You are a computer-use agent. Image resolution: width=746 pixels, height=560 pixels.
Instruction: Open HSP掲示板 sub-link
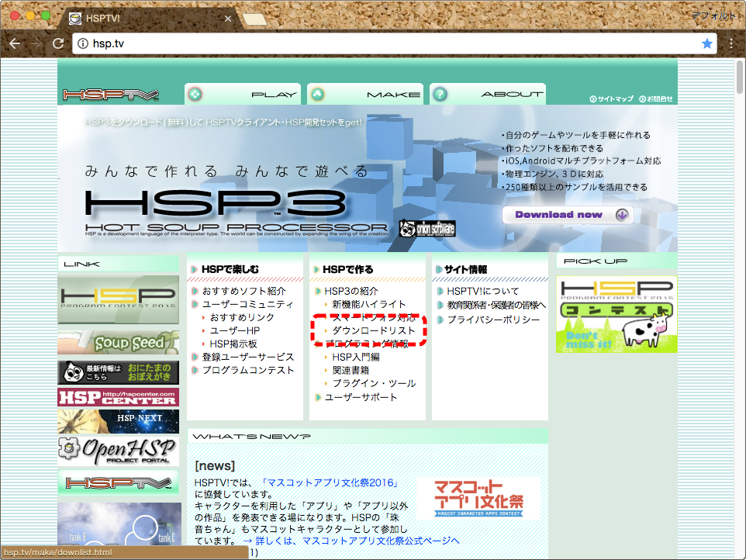click(x=233, y=344)
